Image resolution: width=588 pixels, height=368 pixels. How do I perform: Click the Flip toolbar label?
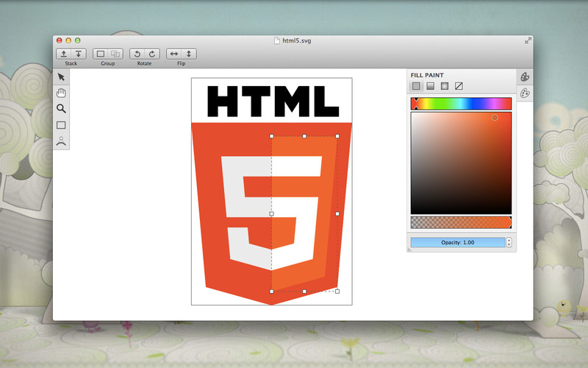181,63
